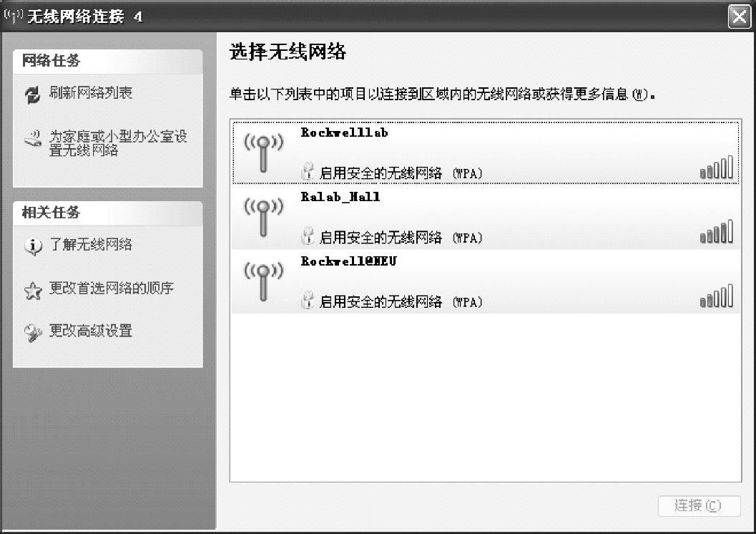The height and width of the screenshot is (534, 756).
Task: Open 刷新网络列表 link
Action: pos(91,92)
